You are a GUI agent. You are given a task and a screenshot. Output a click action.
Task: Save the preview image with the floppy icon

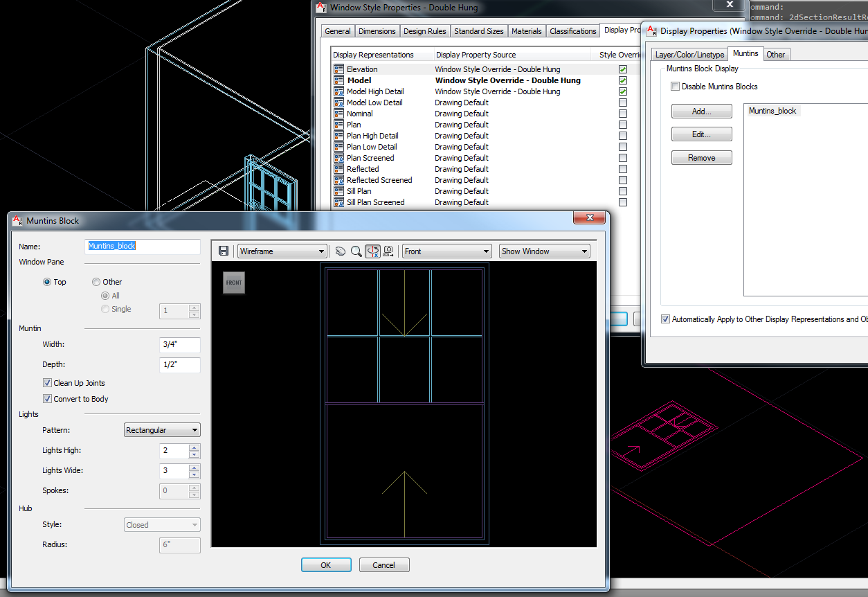[x=224, y=251]
